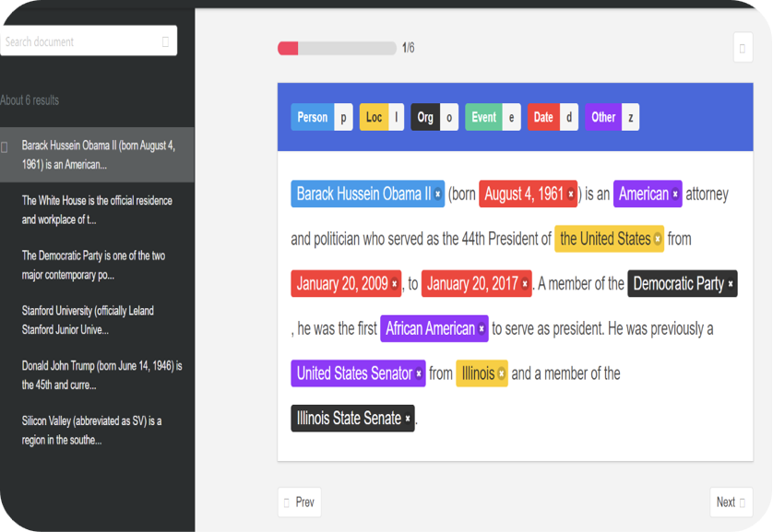The width and height of the screenshot is (773, 532).
Task: Click the search icon in search box
Action: (166, 41)
